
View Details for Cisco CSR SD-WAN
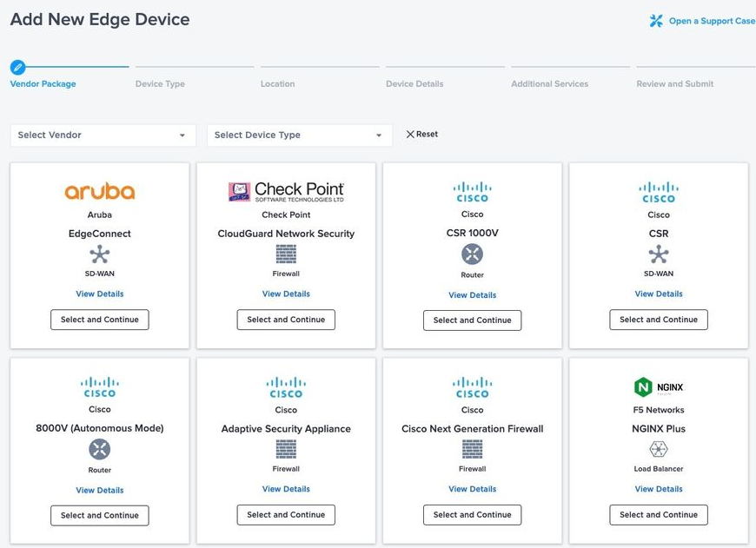659,294
